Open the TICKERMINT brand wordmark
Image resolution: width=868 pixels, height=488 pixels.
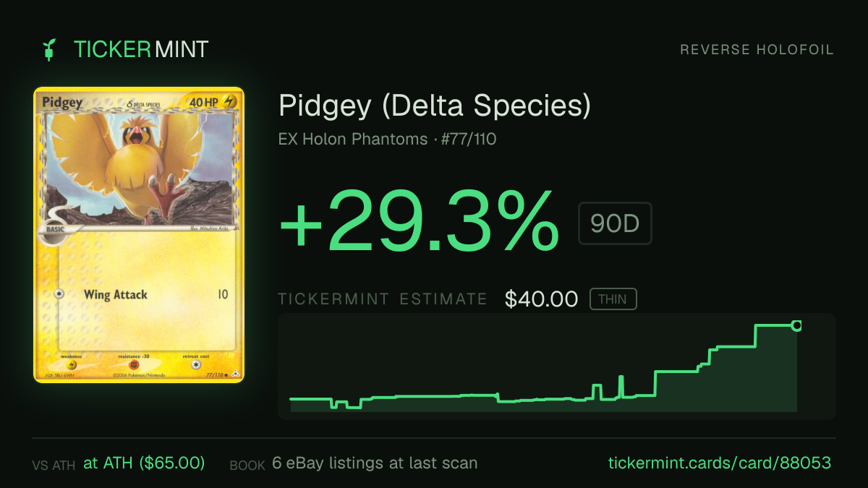(141, 50)
